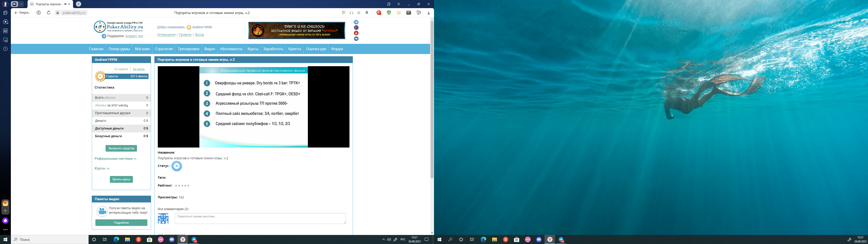Click the screenshot tool in the browser sidebar

pos(5,40)
